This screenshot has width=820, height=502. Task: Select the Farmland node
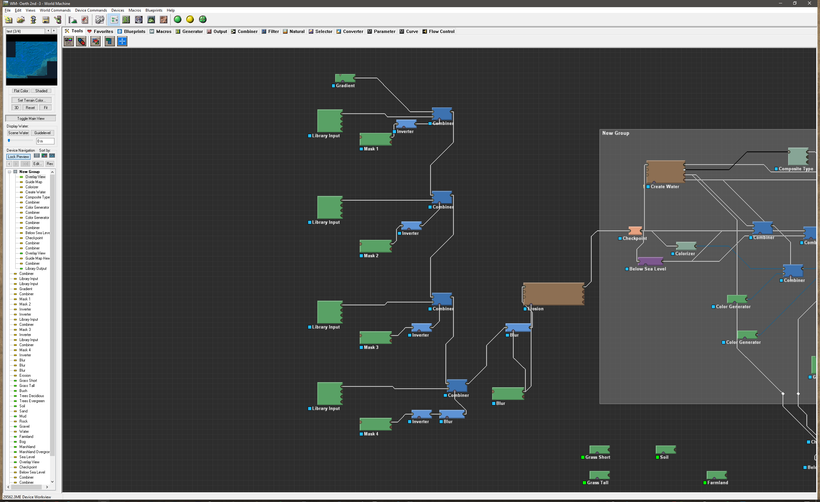coord(716,475)
